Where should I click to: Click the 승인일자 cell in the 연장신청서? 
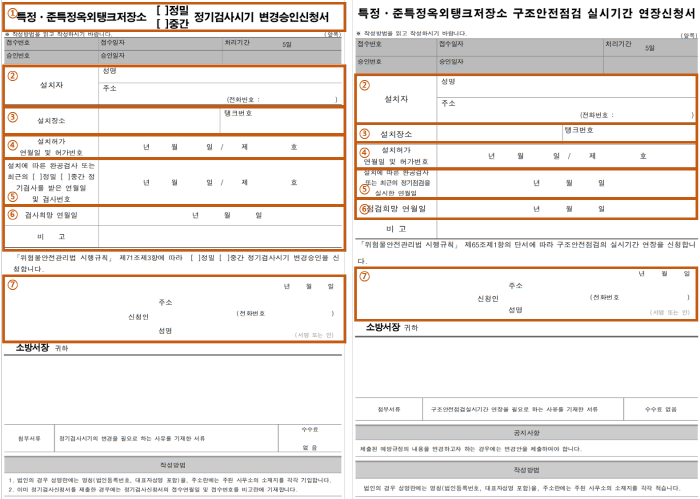pos(520,65)
